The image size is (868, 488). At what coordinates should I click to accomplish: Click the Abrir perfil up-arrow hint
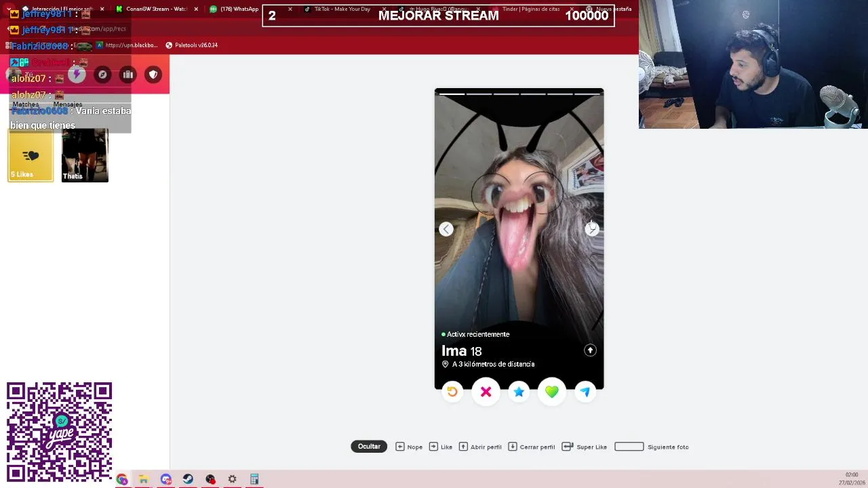[x=480, y=447]
